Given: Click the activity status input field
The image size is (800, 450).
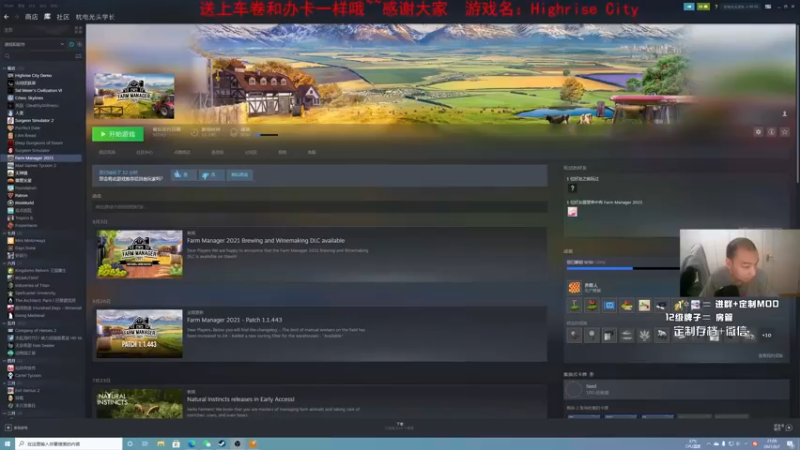Looking at the screenshot, I should click(x=319, y=207).
